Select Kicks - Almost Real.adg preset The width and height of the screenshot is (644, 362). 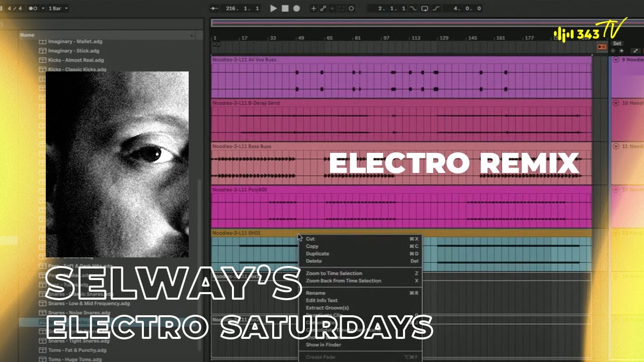coord(76,60)
